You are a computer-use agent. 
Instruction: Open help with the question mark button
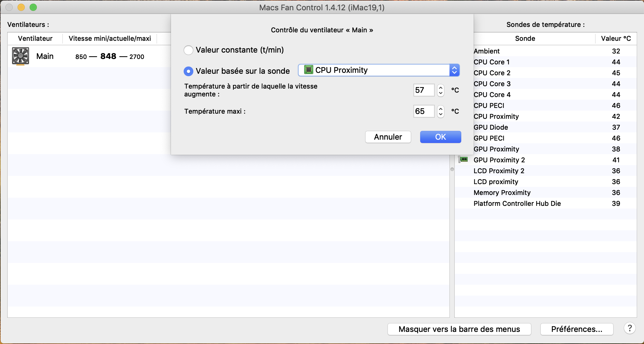pyautogui.click(x=630, y=328)
